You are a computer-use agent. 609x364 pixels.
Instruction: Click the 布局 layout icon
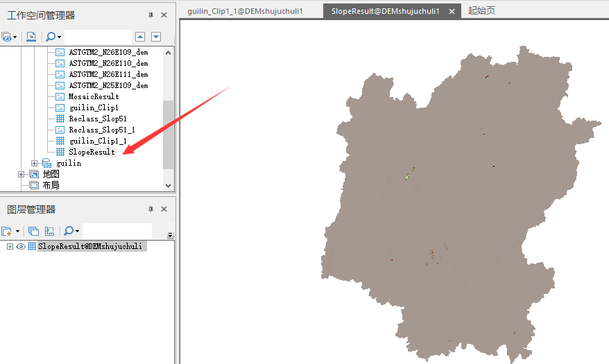[34, 186]
